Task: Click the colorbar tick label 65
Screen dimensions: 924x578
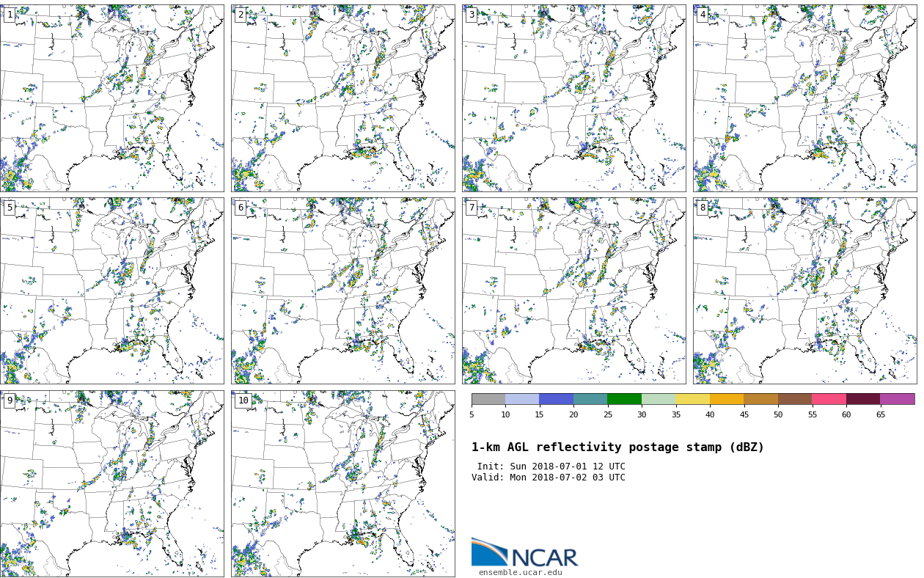Action: [x=880, y=415]
